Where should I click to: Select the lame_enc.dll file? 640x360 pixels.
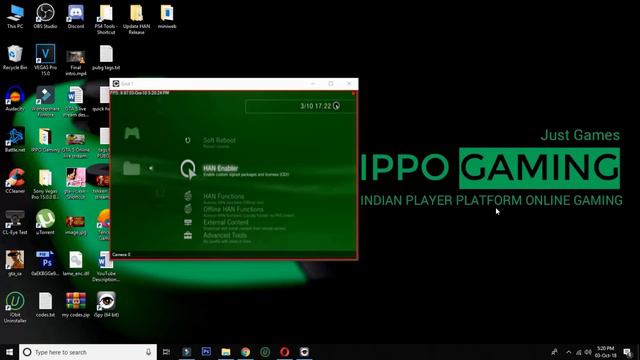pyautogui.click(x=76, y=264)
